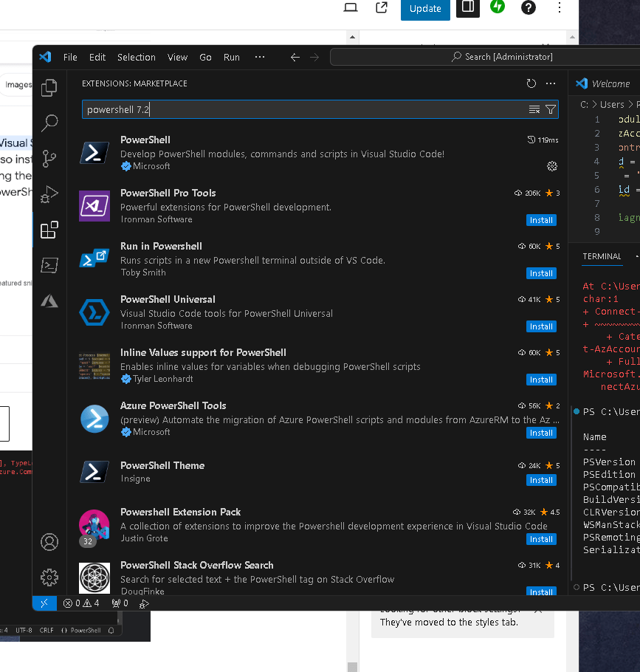Click the Powershell Extension Pack thumbnail icon

[94, 525]
